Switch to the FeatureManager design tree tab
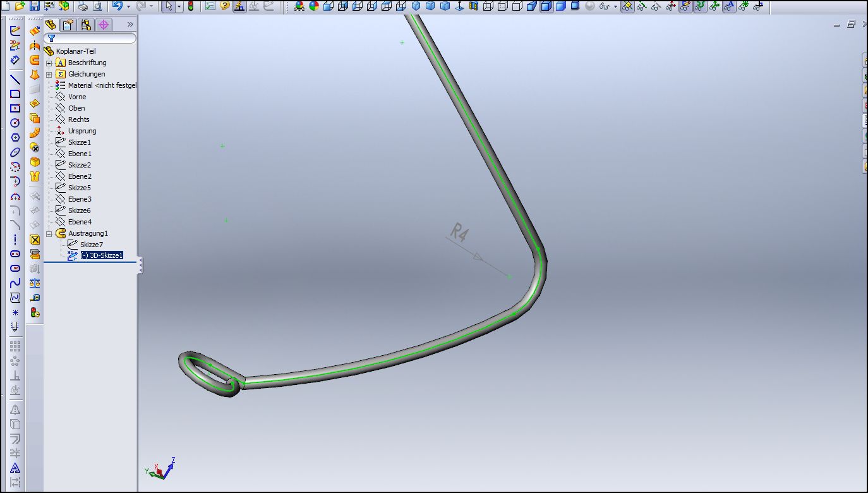Screen dimensions: 868x493 [51, 25]
